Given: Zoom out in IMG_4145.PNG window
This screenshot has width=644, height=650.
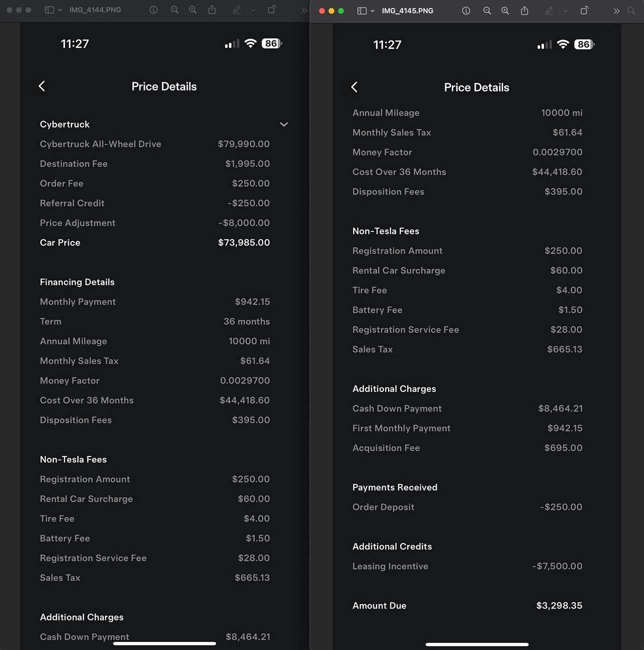Looking at the screenshot, I should (487, 10).
